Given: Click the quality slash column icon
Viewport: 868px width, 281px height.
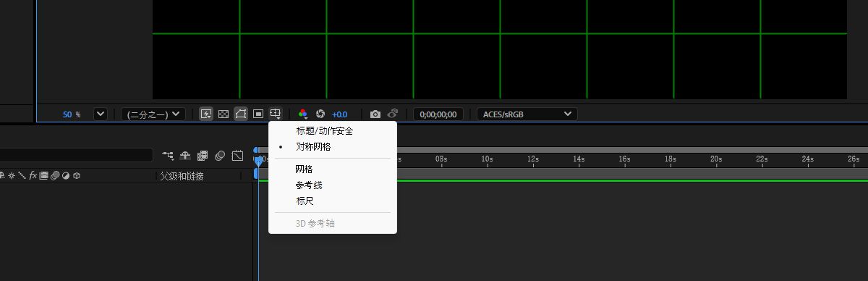Looking at the screenshot, I should [x=22, y=175].
